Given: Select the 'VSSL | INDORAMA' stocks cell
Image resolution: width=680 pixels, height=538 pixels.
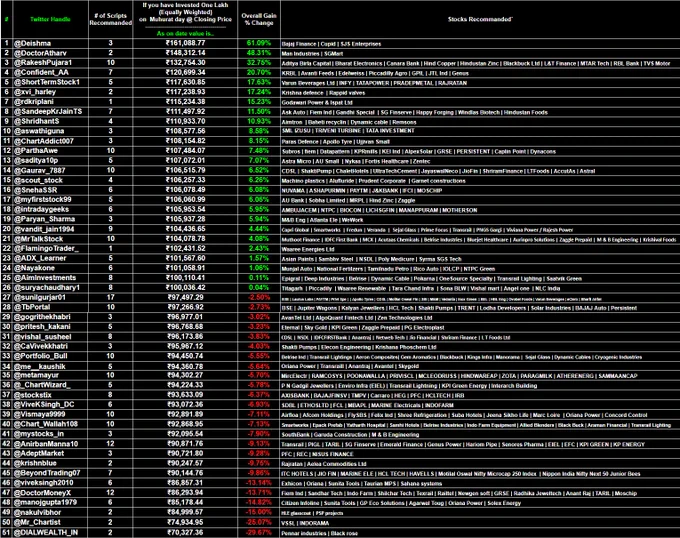Looking at the screenshot, I should (480, 523).
